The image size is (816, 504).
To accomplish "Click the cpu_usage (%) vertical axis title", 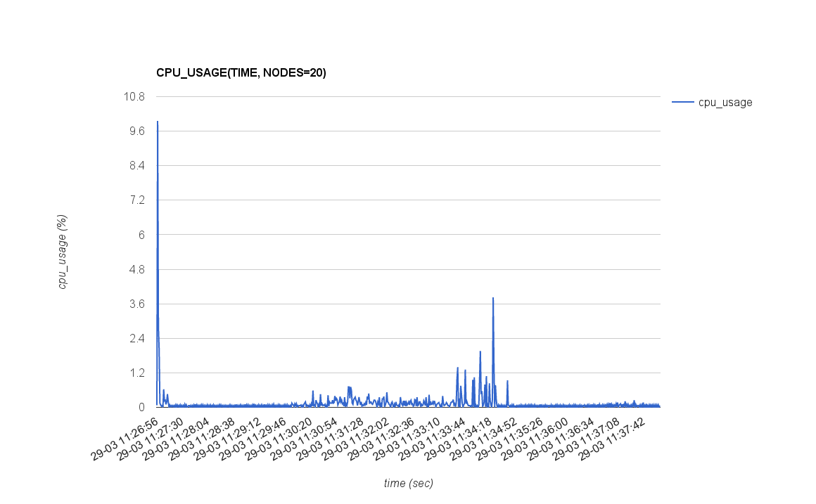I will pyautogui.click(x=62, y=252).
